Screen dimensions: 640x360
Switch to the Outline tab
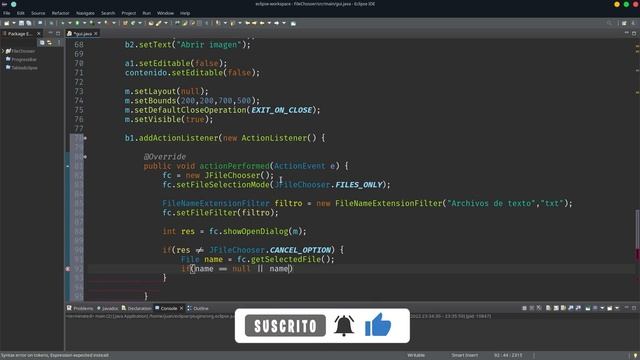click(x=198, y=308)
